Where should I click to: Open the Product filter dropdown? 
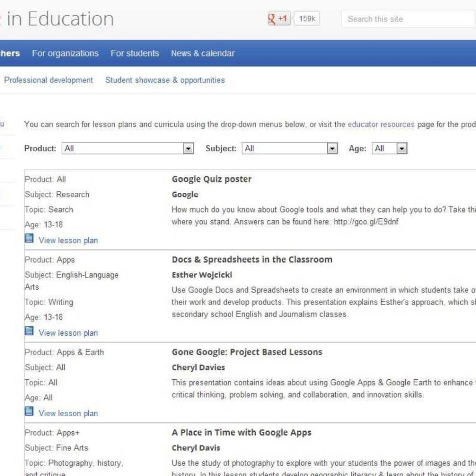pos(188,148)
